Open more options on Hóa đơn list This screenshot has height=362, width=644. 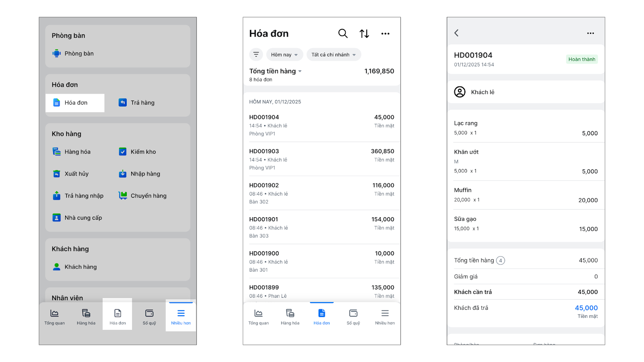(385, 34)
